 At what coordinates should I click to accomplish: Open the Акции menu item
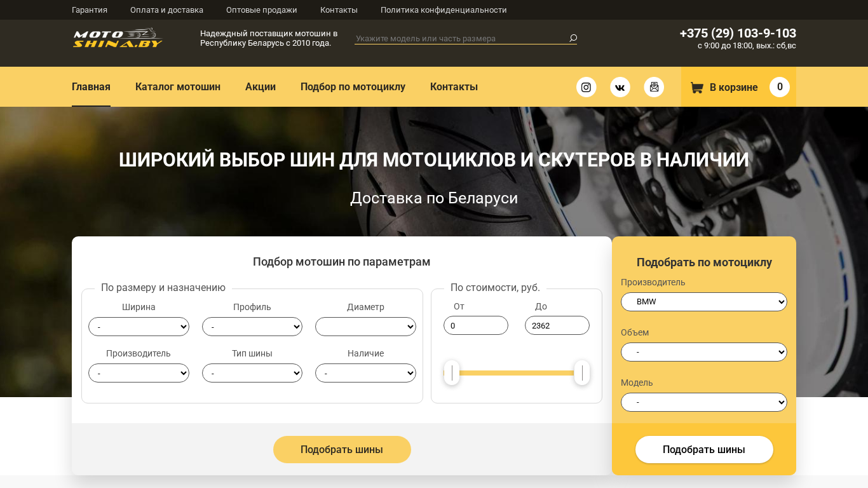pyautogui.click(x=261, y=87)
